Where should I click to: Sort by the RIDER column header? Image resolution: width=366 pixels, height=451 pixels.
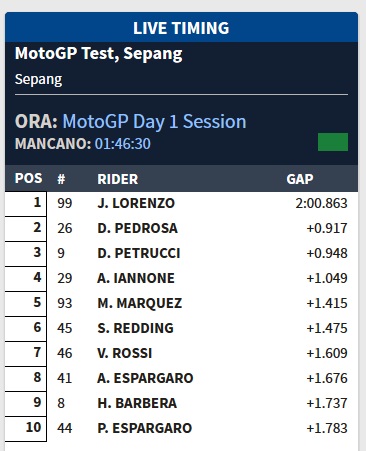(x=118, y=179)
